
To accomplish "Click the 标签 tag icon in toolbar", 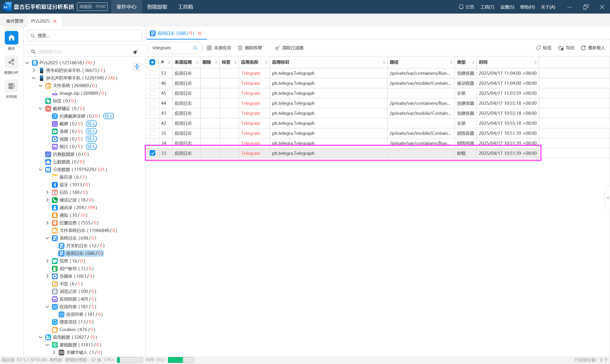I will click(x=538, y=48).
